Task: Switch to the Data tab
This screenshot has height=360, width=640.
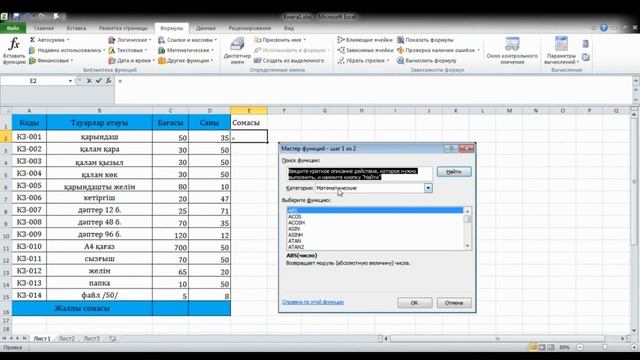Action: (x=206, y=28)
